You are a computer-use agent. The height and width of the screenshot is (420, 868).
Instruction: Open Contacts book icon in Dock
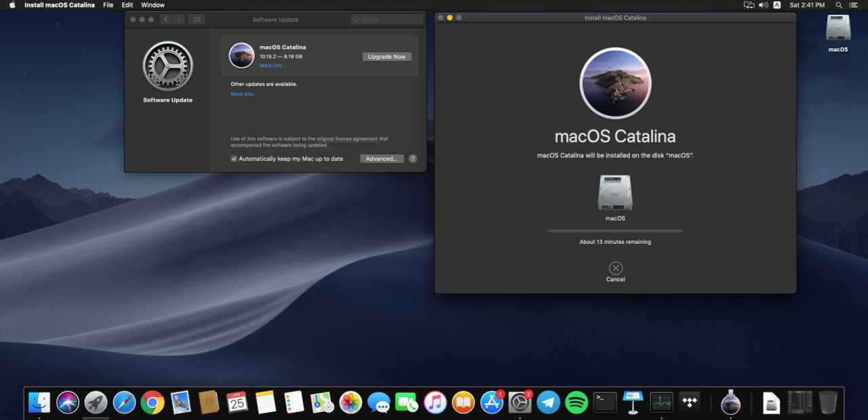209,402
